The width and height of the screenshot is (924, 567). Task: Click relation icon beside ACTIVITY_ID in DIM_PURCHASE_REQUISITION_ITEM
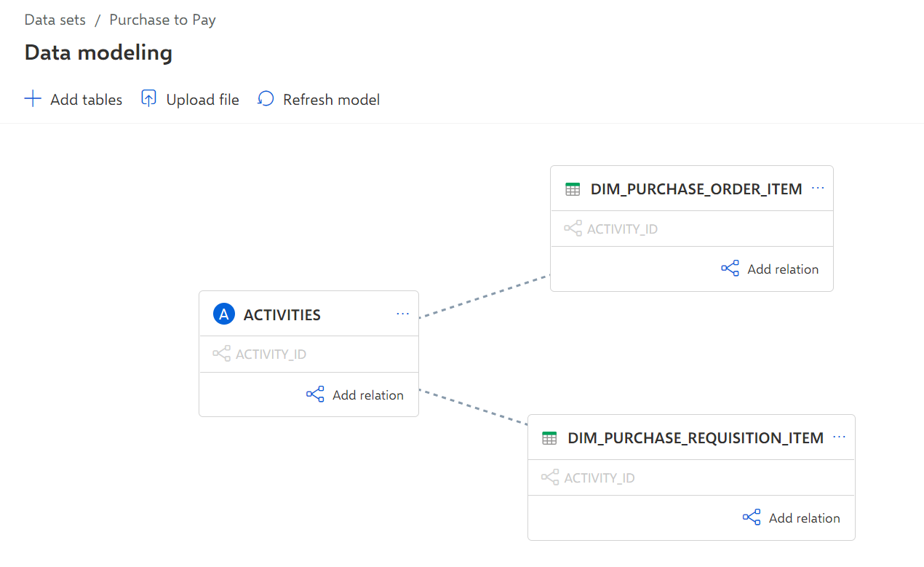point(550,477)
